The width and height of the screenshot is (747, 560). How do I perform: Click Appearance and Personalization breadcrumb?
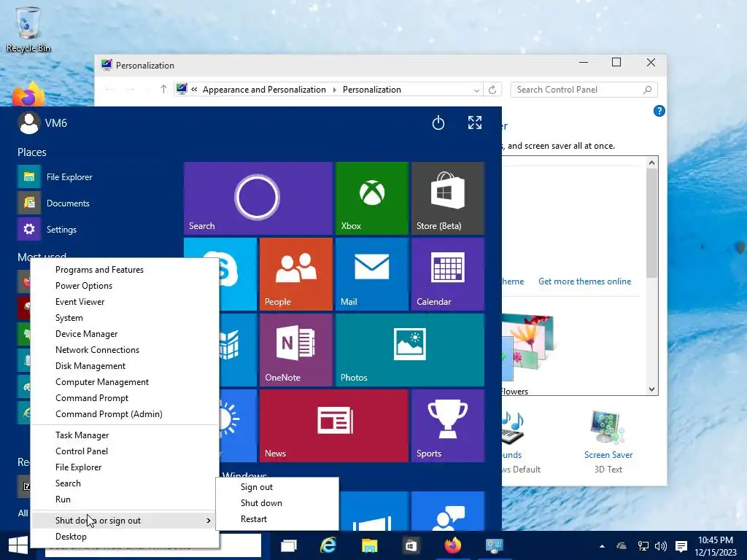(x=264, y=90)
